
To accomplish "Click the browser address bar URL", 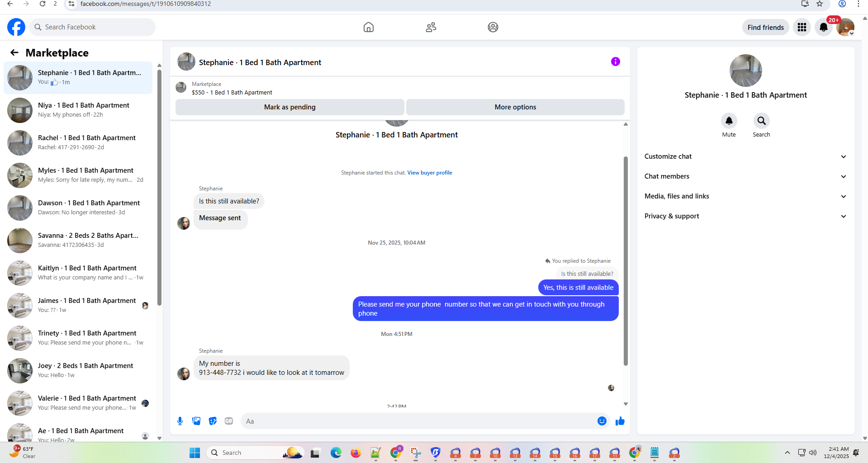I will (146, 4).
